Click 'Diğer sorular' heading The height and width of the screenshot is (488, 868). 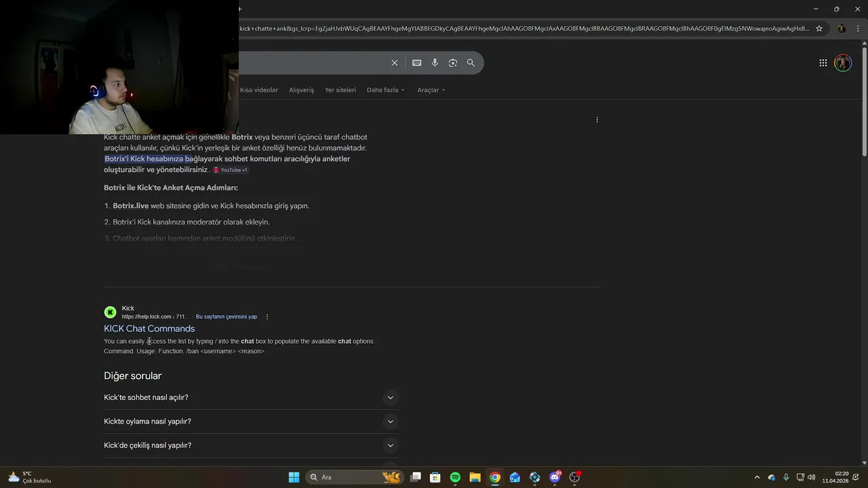click(133, 376)
